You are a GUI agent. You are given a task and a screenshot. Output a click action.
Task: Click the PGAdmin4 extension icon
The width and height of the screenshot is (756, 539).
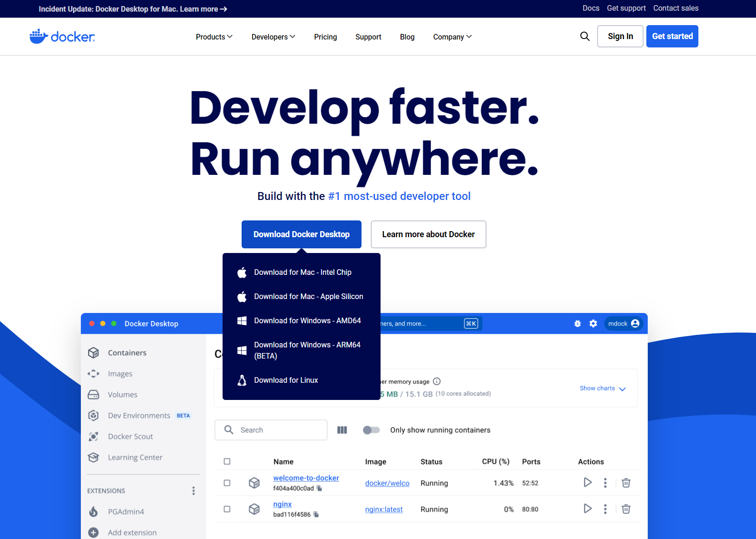(93, 512)
